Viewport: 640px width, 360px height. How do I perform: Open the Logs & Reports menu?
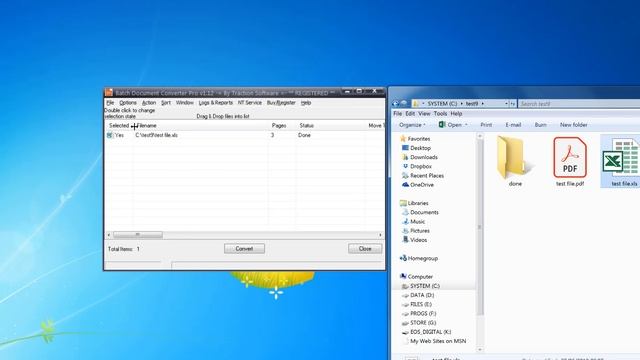[x=216, y=103]
